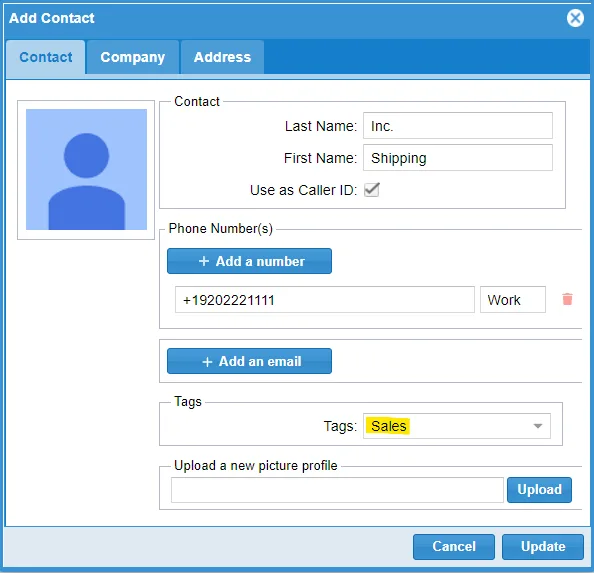Open the Tags dropdown arrow
Viewport: 594px width, 573px height.
(537, 426)
